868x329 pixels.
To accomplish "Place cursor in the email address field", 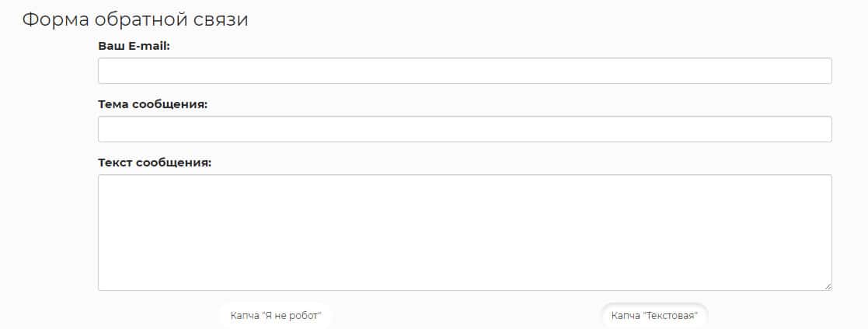I will pyautogui.click(x=465, y=71).
